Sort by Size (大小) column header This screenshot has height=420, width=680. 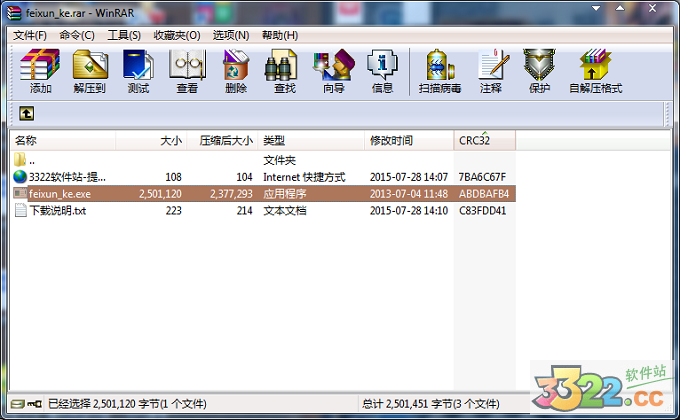pyautogui.click(x=151, y=141)
